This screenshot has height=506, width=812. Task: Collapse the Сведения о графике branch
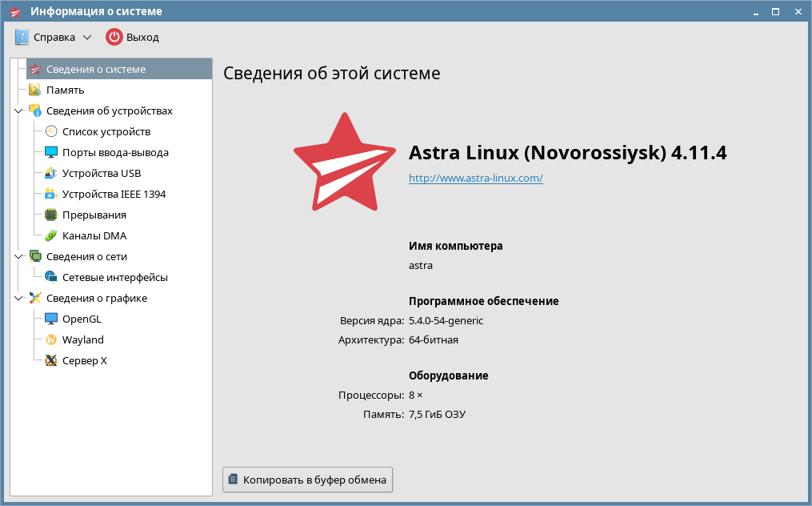pos(18,298)
